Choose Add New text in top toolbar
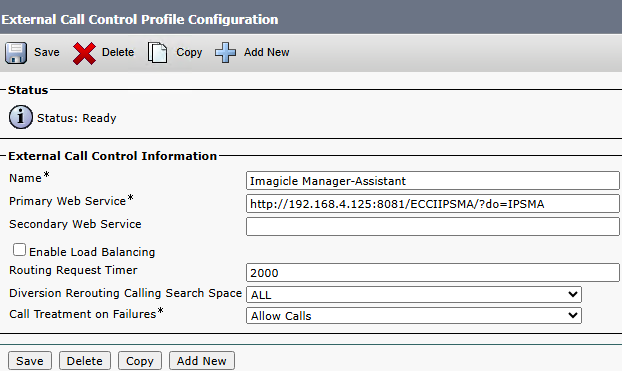This screenshot has height=371, width=622. 267,52
